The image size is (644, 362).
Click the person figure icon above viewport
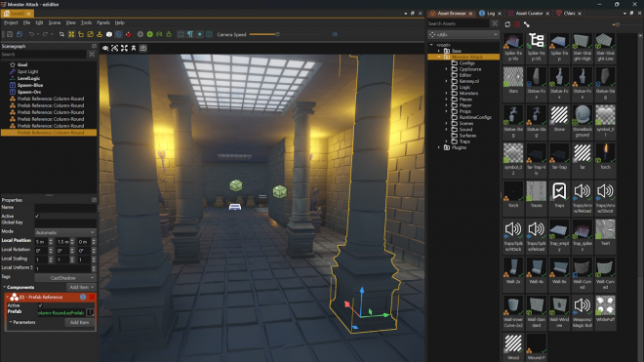pos(134,49)
